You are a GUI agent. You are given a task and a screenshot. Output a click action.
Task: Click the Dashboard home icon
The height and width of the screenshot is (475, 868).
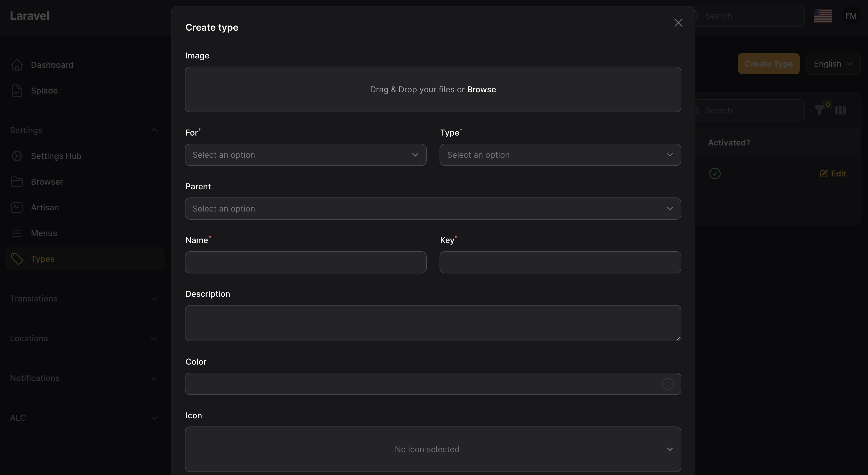coord(17,65)
